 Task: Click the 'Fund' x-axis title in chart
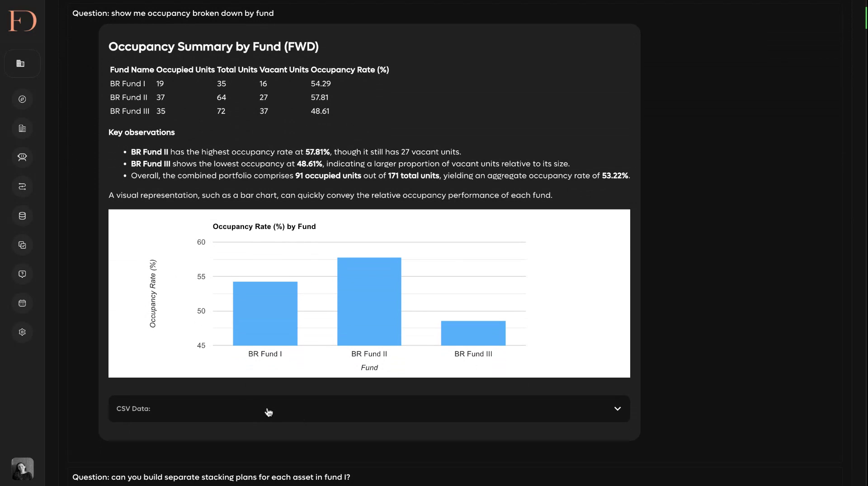coord(369,368)
